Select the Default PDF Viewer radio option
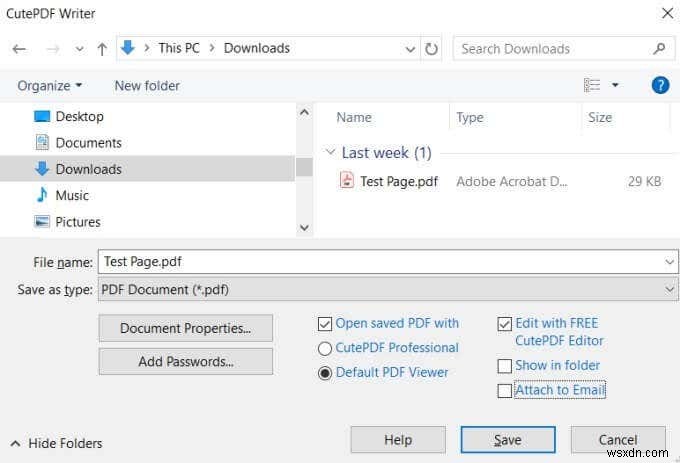This screenshot has height=463, width=680. tap(325, 373)
